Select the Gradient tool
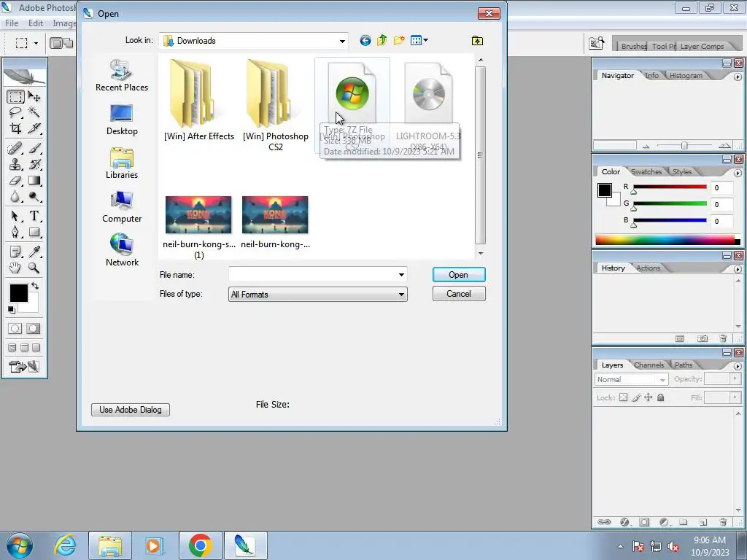 34,181
